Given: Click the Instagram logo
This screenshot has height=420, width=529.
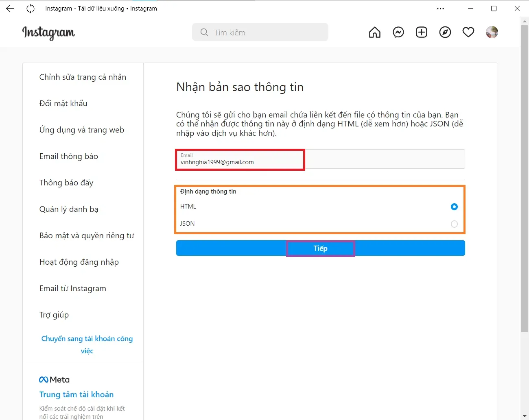Looking at the screenshot, I should (48, 33).
